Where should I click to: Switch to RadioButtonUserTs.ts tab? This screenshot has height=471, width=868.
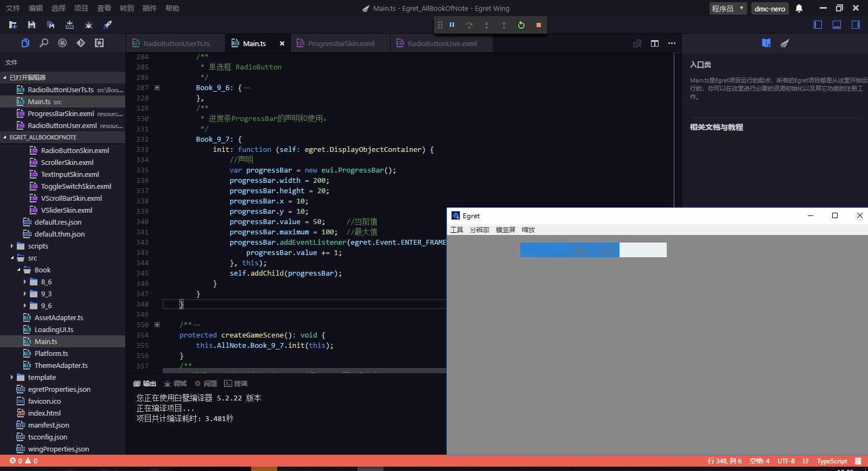[176, 43]
